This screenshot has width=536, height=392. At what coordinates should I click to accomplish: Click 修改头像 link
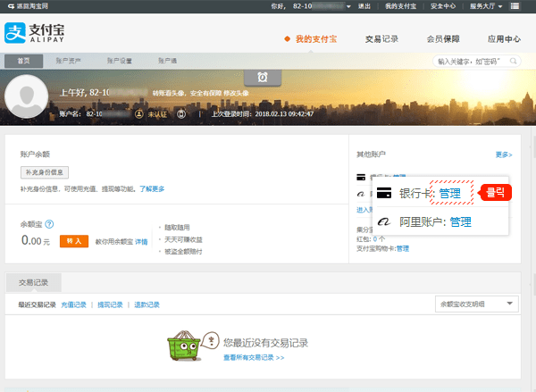tap(236, 93)
